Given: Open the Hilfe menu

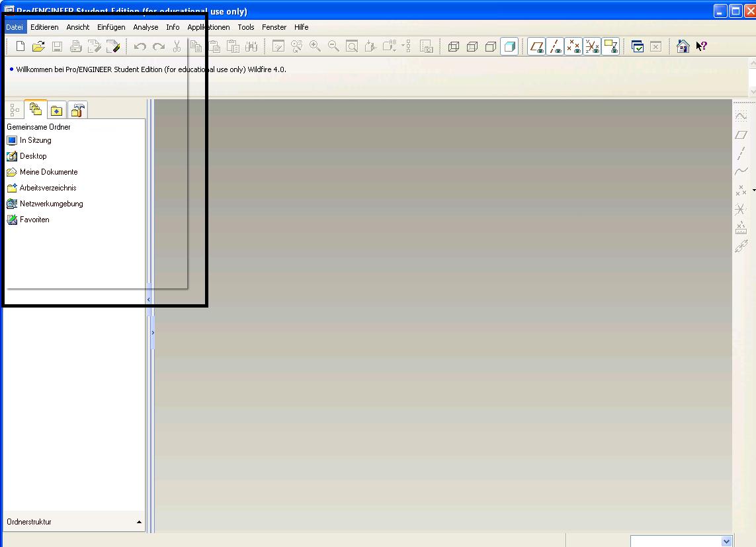Looking at the screenshot, I should click(302, 27).
